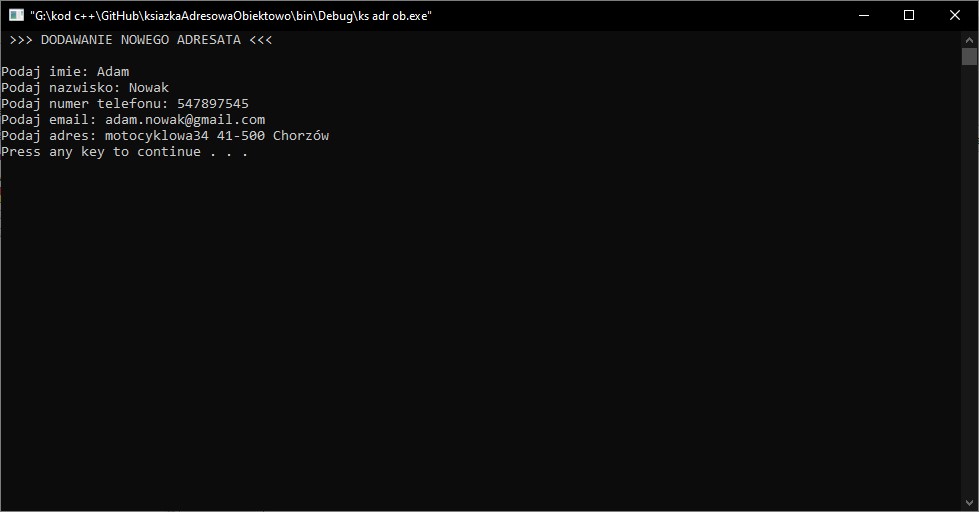Open the console window system menu icon

(16, 15)
